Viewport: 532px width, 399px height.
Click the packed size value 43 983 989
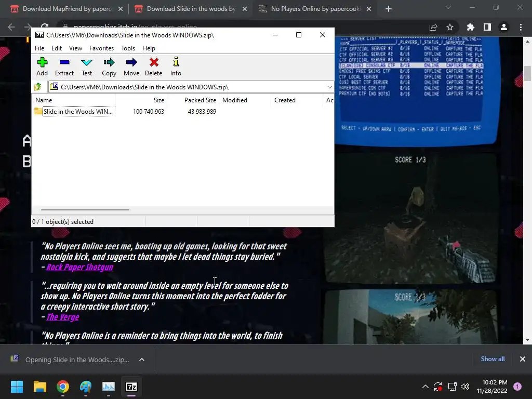pos(202,112)
